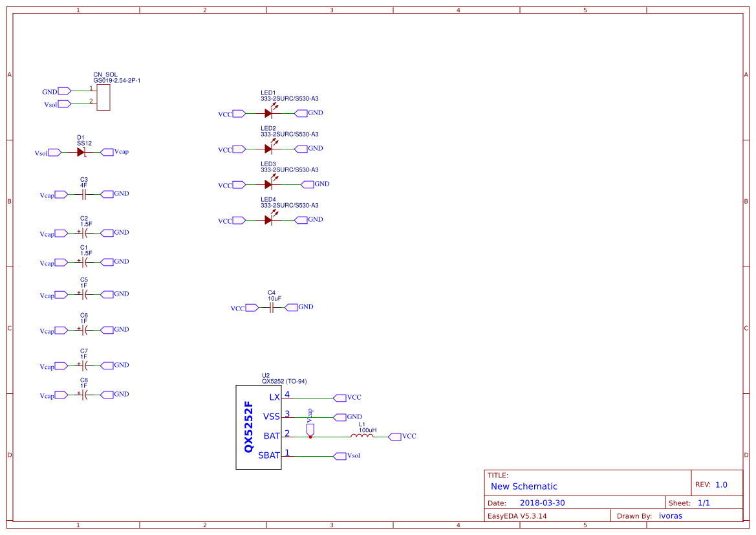
Task: Select the LED1 diode symbol
Action: click(x=268, y=113)
